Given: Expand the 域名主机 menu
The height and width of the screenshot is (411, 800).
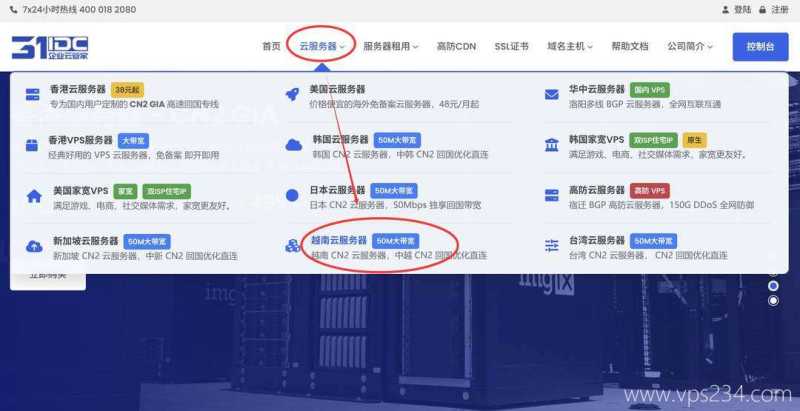Looking at the screenshot, I should point(570,46).
